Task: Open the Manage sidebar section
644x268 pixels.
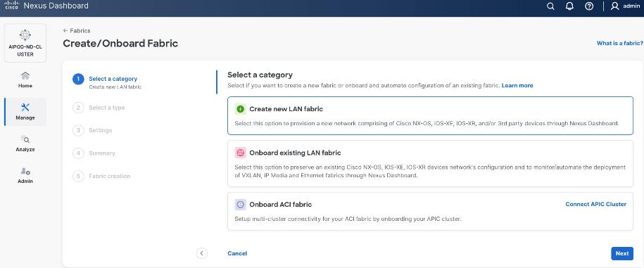Action: pos(25,112)
